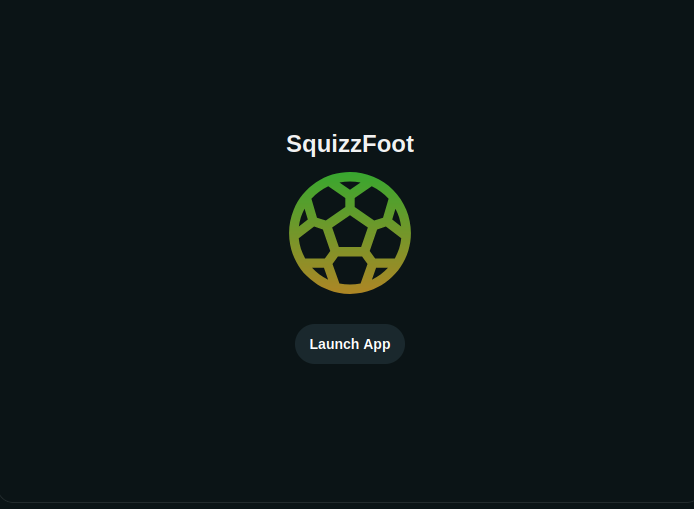Open the app via Launch App
The image size is (694, 509).
click(350, 344)
